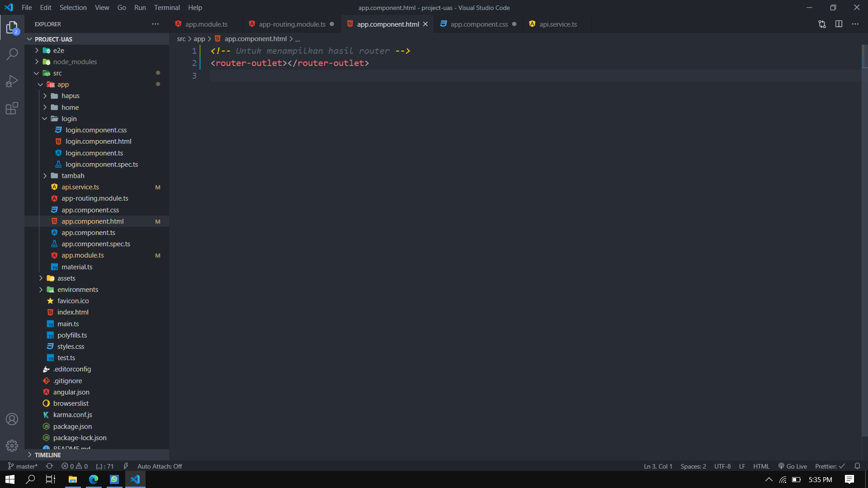Image resolution: width=868 pixels, height=488 pixels.
Task: Open WhatsApp from taskbar
Action: (114, 479)
